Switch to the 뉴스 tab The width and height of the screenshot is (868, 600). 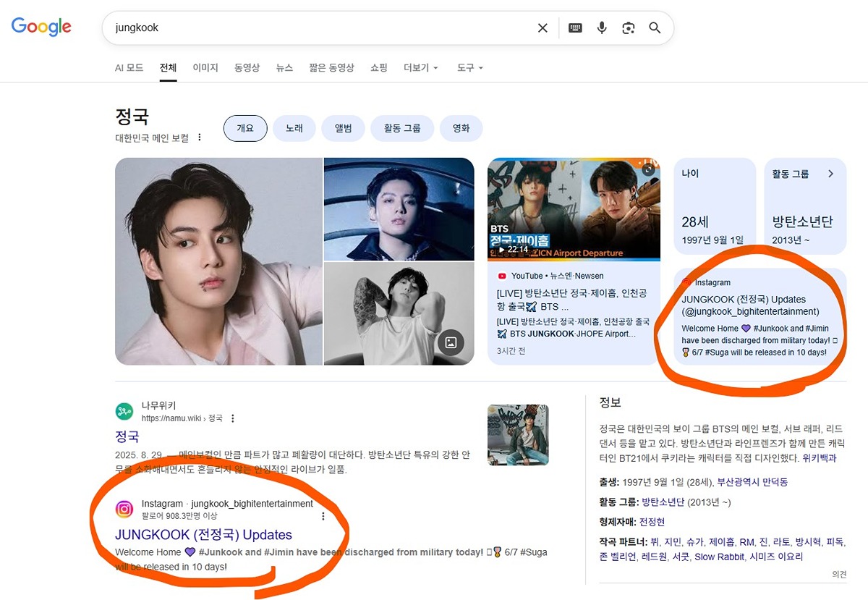point(284,67)
